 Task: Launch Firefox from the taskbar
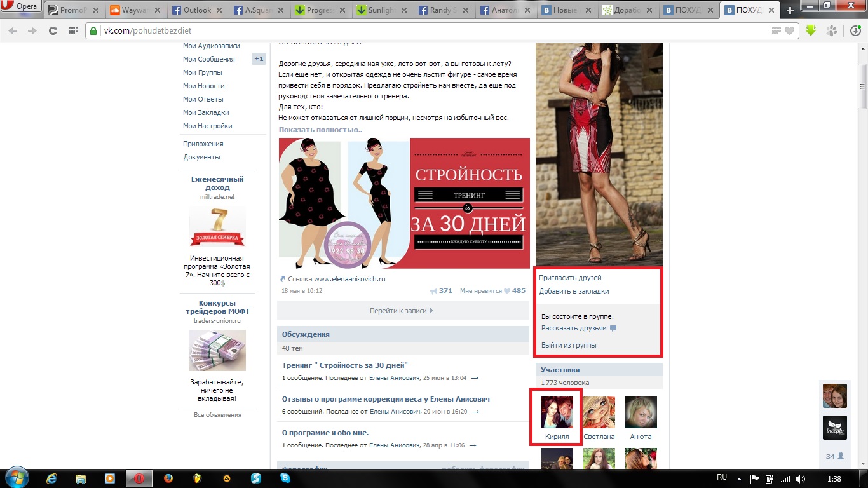pos(168,478)
